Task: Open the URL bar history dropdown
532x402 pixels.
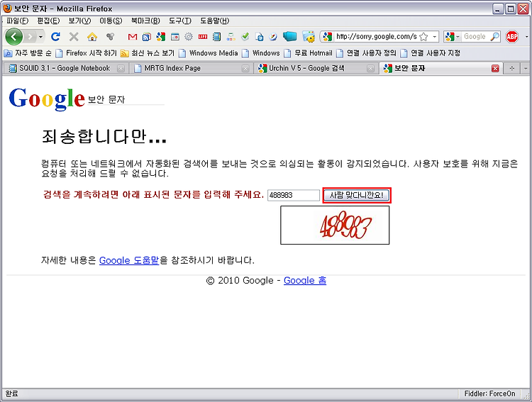Action: pyautogui.click(x=434, y=37)
